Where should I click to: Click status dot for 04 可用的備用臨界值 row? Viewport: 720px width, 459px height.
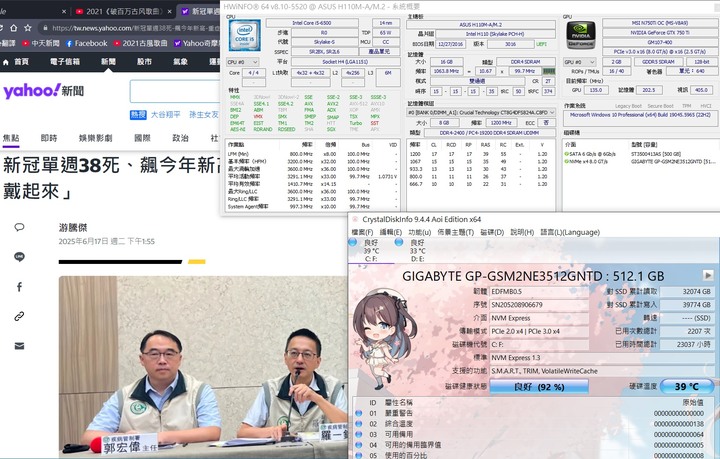[x=359, y=445]
